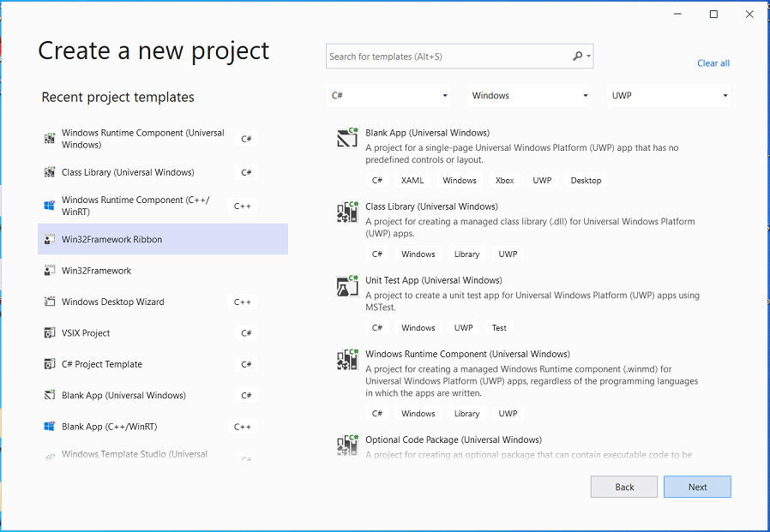Click the C++ tag beside Blank App (C++/WinRT)
Screen dimensions: 770x532
click(243, 427)
